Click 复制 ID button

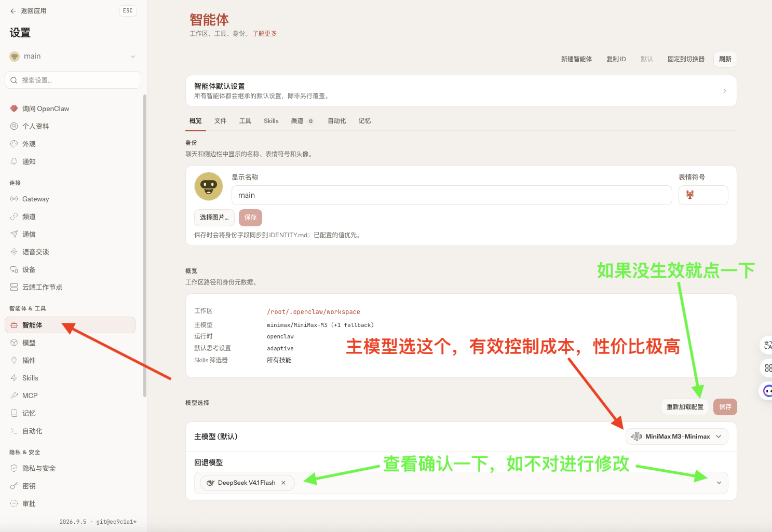coord(616,59)
